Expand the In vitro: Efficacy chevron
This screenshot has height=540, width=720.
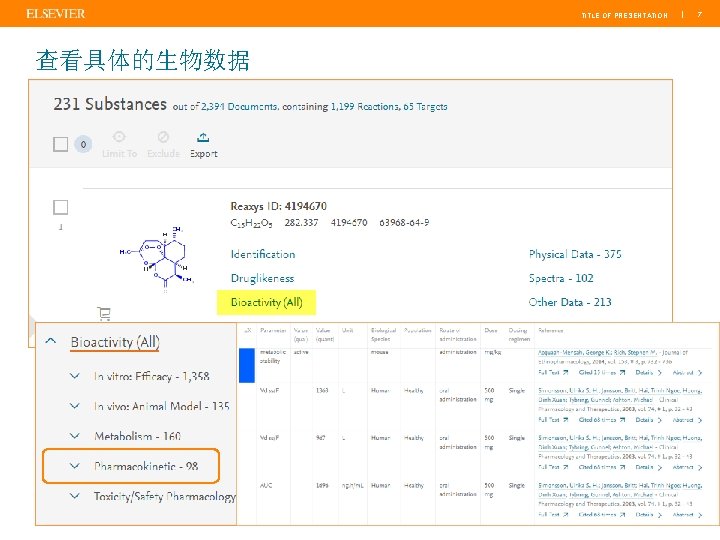(x=74, y=376)
